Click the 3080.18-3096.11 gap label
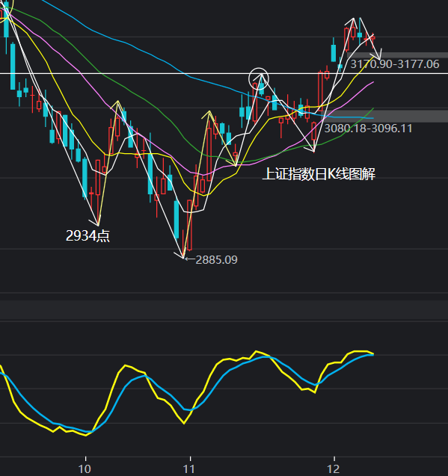Viewport: 448px width, 476px height. (x=369, y=129)
